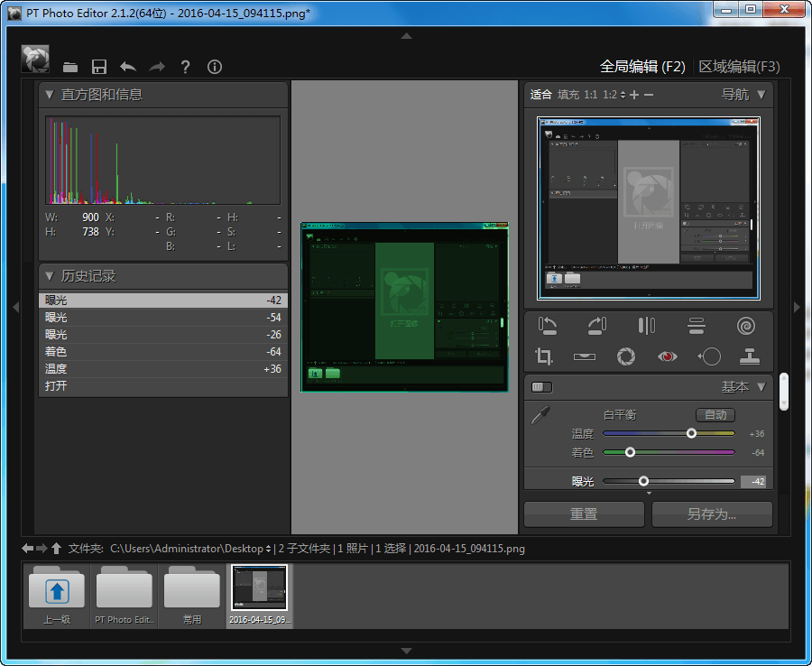Collapse the 历史记录 panel
This screenshot has width=812, height=666.
[x=50, y=276]
